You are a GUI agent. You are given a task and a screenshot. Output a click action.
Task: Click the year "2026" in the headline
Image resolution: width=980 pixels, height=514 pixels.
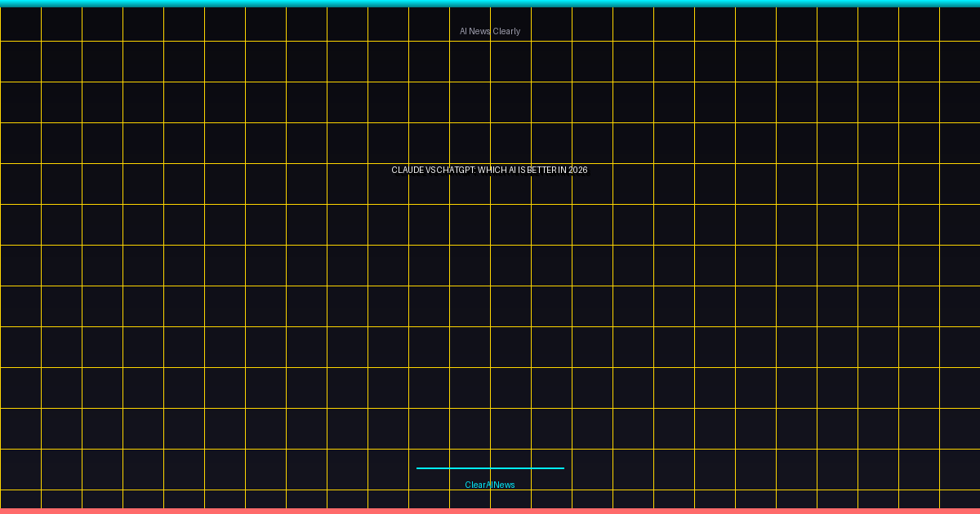tap(578, 170)
